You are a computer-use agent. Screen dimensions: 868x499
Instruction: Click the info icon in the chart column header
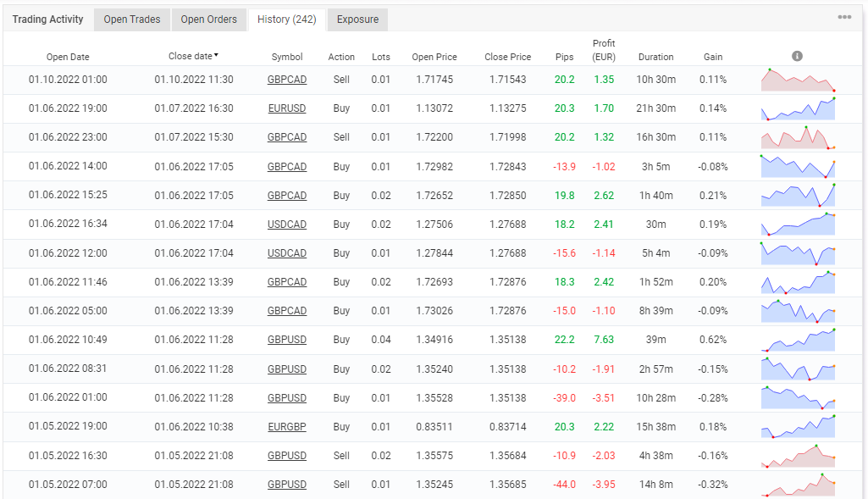point(797,56)
